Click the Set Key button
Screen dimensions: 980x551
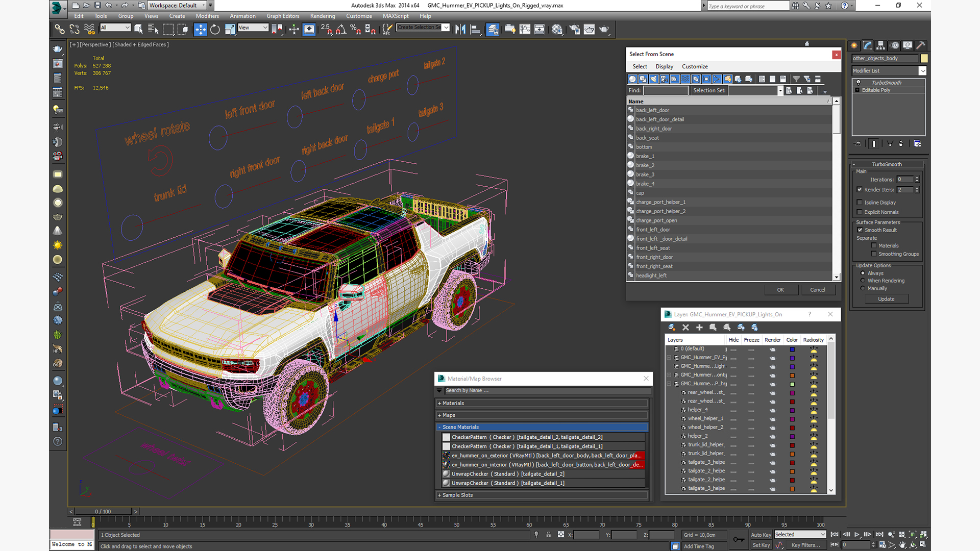761,545
